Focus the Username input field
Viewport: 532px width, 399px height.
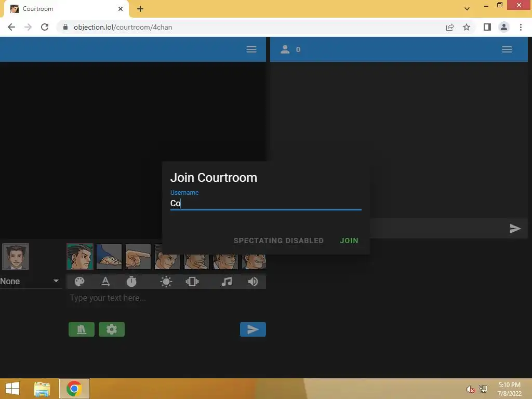point(265,203)
